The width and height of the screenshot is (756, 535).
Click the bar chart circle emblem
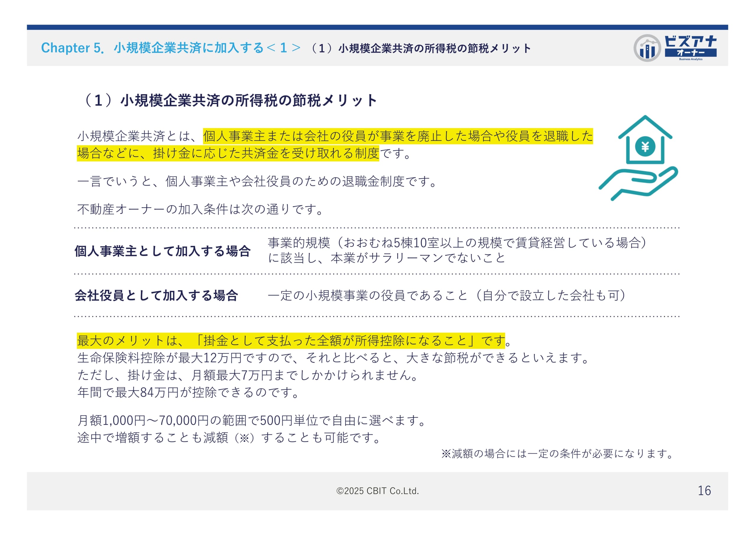[x=647, y=48]
